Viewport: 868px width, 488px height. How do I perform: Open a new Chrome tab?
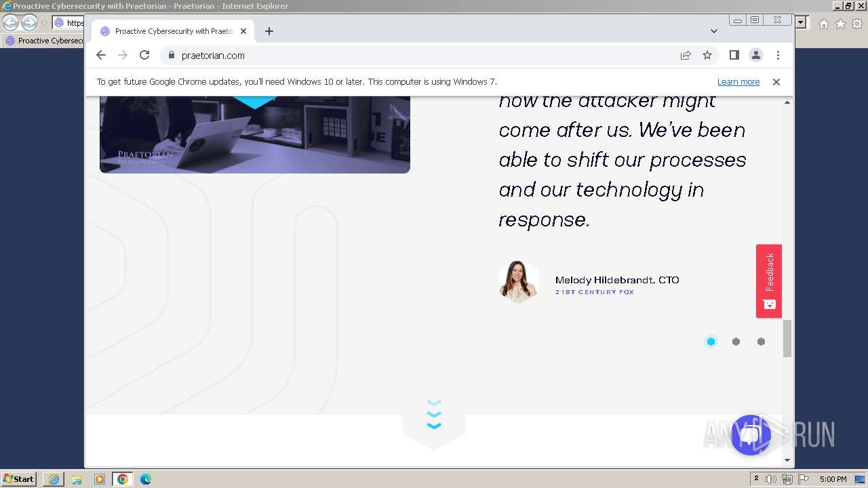pos(269,31)
